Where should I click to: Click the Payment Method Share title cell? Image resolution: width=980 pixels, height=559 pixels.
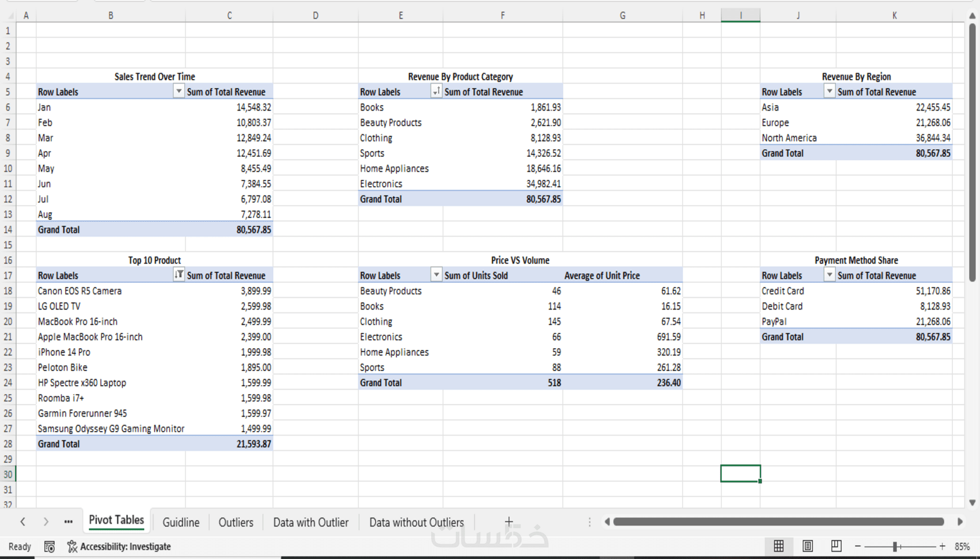coord(856,260)
